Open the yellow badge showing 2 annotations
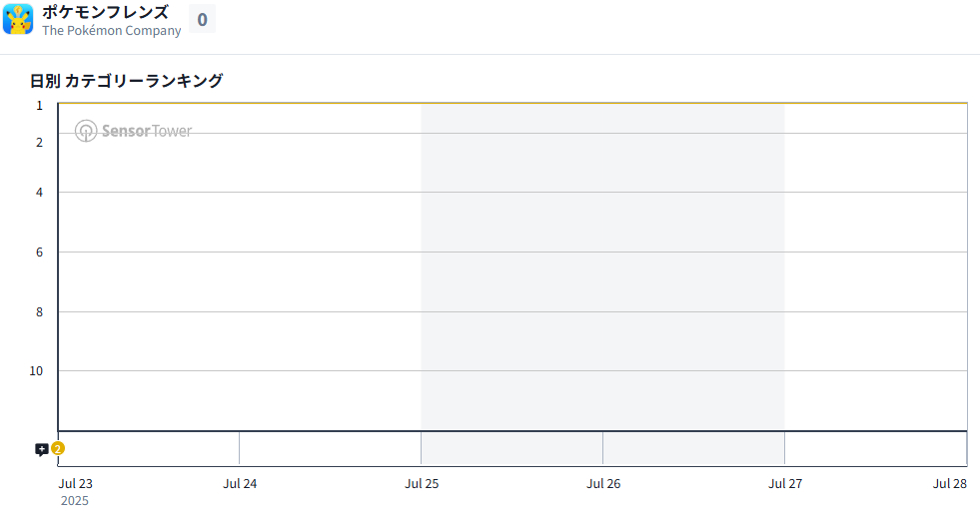Image resolution: width=980 pixels, height=516 pixels. (x=58, y=448)
